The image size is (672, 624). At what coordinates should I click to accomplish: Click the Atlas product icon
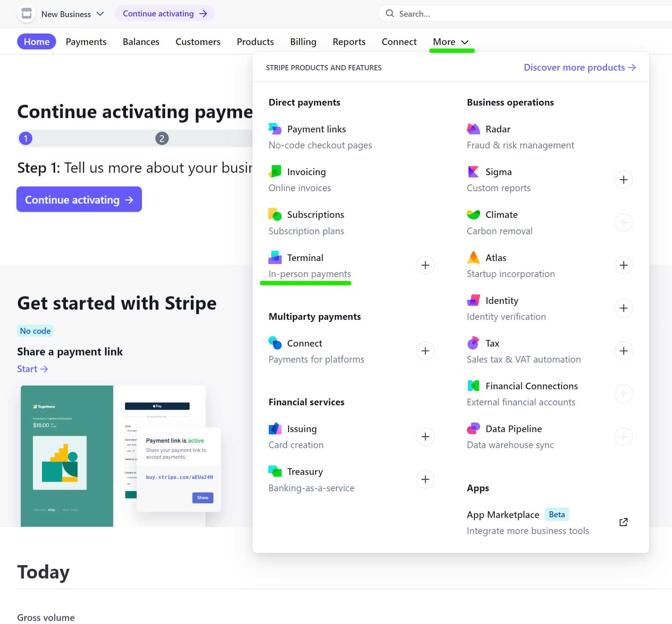[473, 257]
